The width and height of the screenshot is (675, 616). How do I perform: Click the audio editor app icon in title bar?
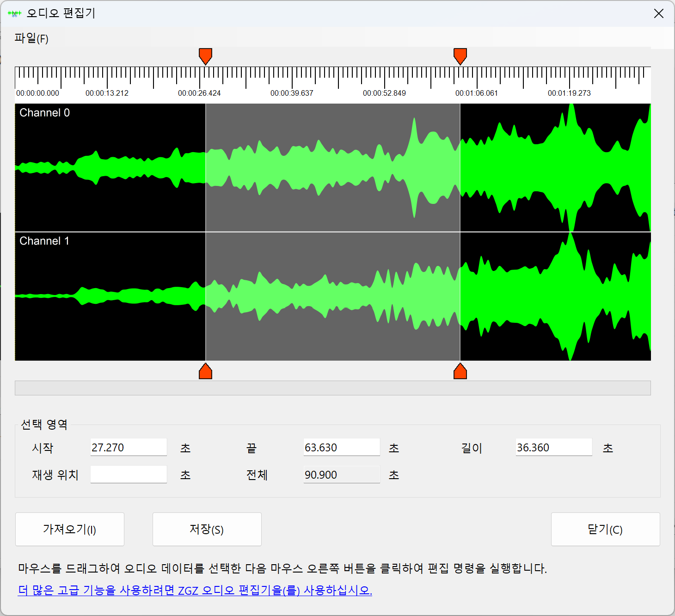15,13
